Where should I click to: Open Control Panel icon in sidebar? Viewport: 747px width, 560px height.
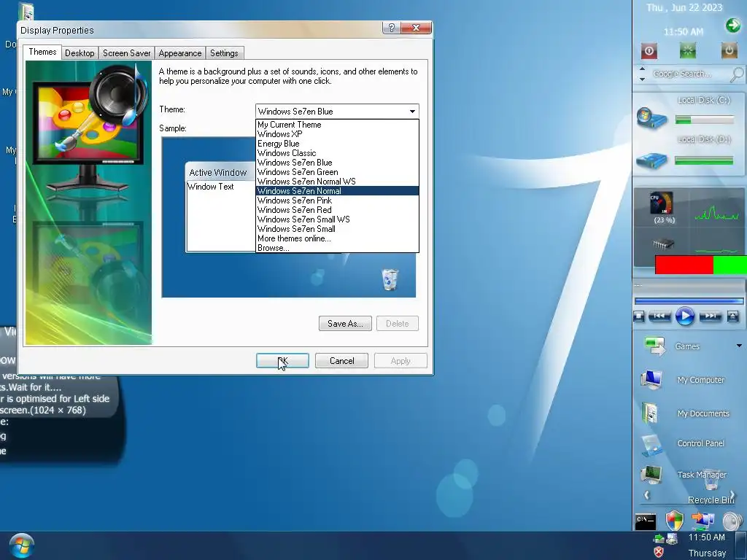coord(651,446)
